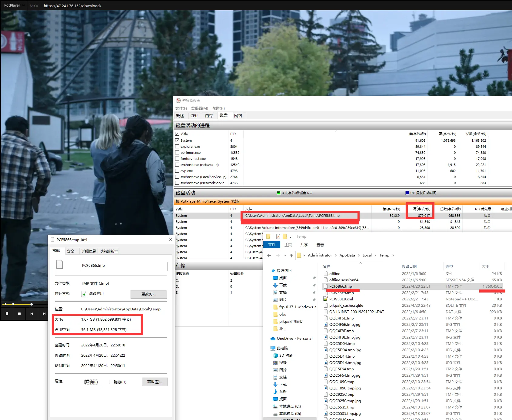
Task: Open frp_0.37.1_windows folder in quick access
Action: pos(295,307)
